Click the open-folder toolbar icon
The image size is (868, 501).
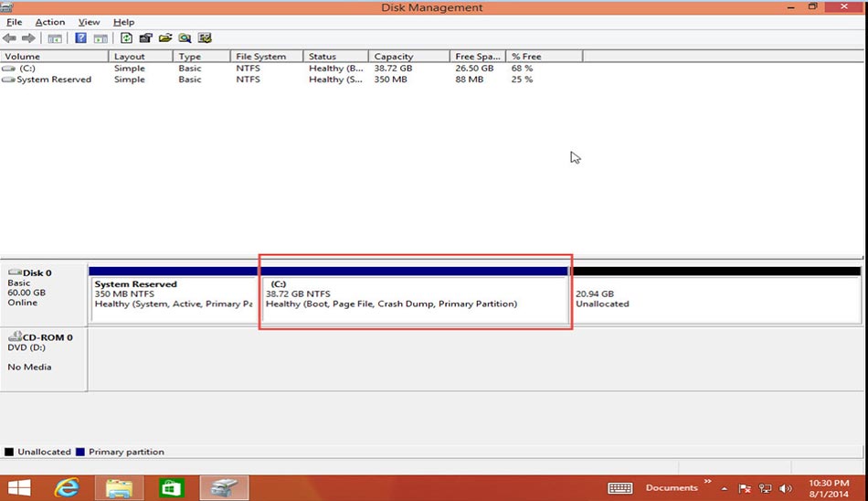(165, 38)
